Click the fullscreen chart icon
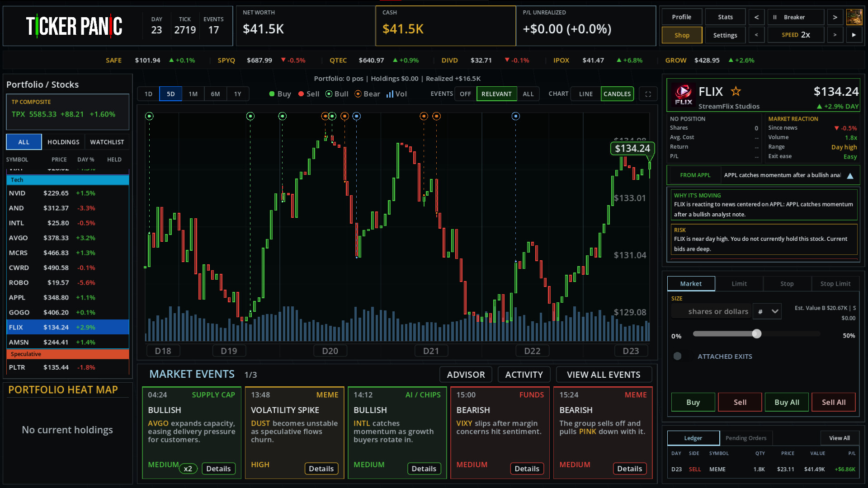Viewport: 868px width, 488px height. (648, 94)
